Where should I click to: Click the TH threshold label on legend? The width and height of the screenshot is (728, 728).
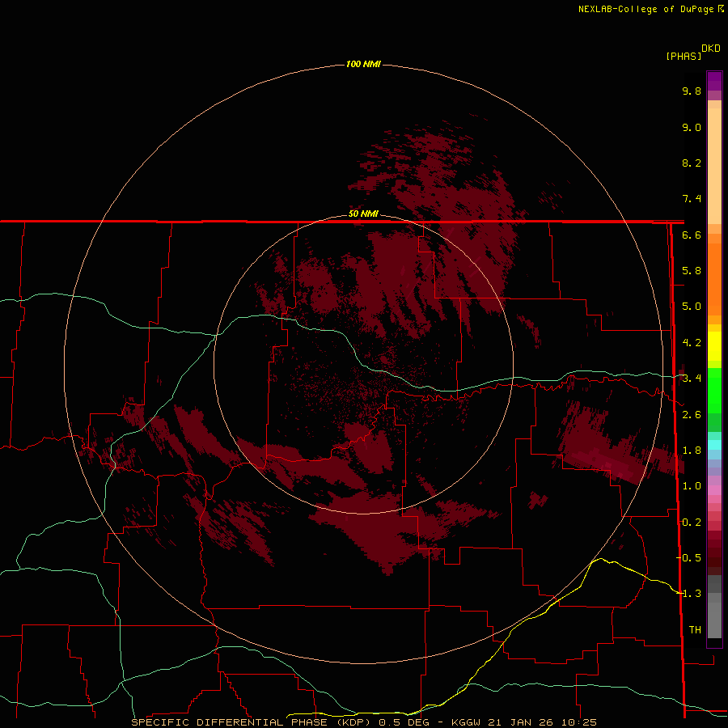(x=695, y=630)
